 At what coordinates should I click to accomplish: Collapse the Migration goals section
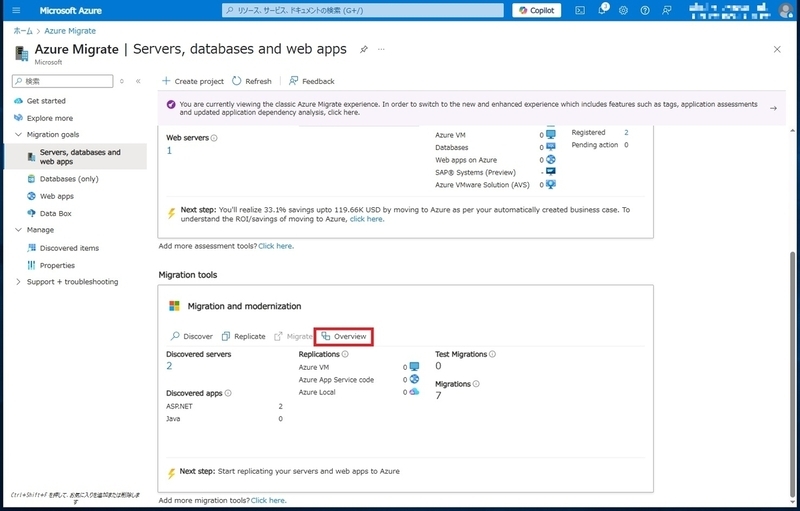[x=18, y=135]
